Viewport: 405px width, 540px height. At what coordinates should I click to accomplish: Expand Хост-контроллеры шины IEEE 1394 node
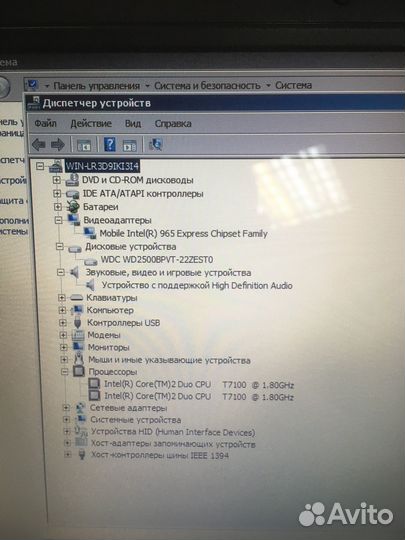click(68, 455)
